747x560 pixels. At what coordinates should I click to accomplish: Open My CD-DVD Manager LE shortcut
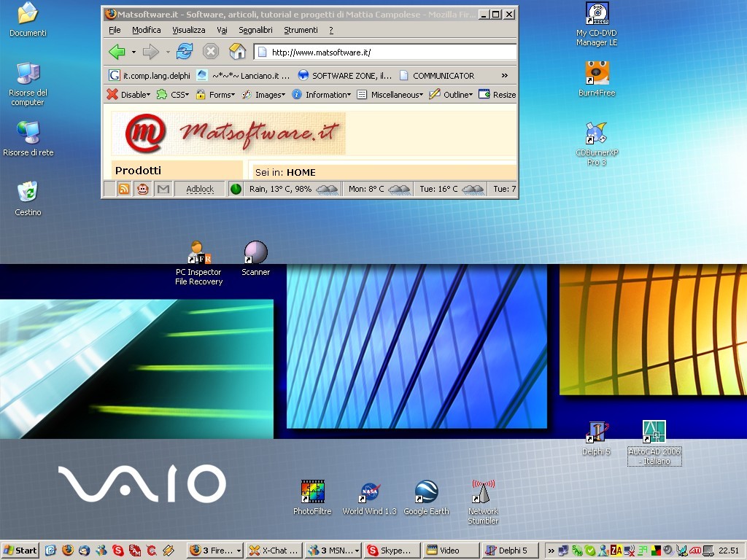point(597,24)
